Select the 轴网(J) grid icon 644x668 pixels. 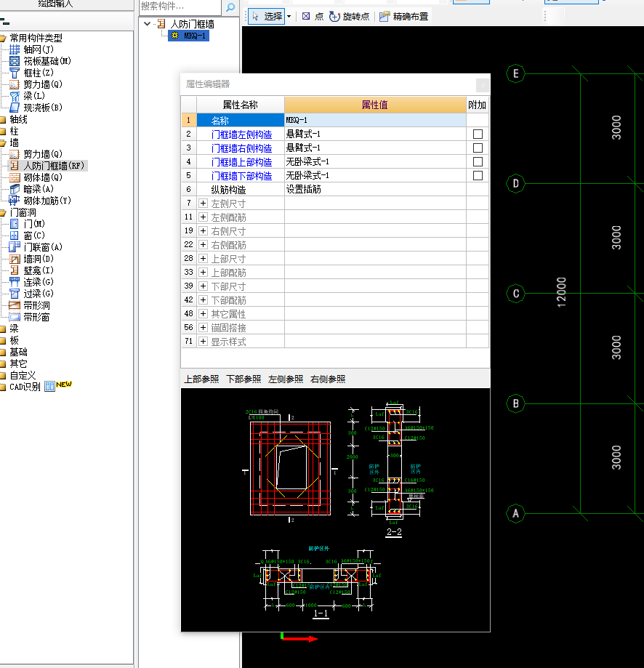pyautogui.click(x=15, y=49)
